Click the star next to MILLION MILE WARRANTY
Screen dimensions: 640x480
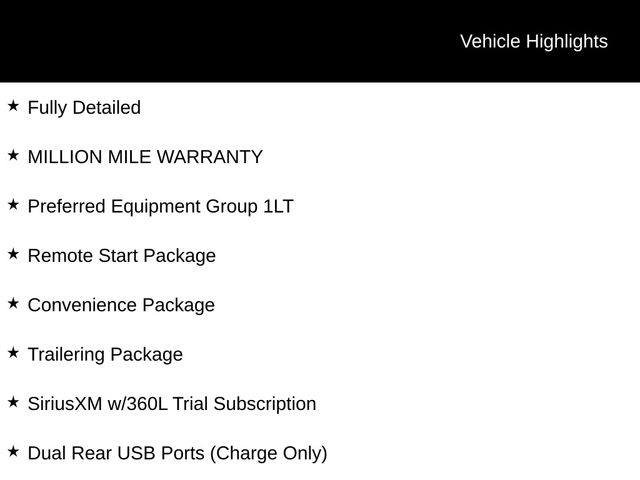pyautogui.click(x=13, y=155)
